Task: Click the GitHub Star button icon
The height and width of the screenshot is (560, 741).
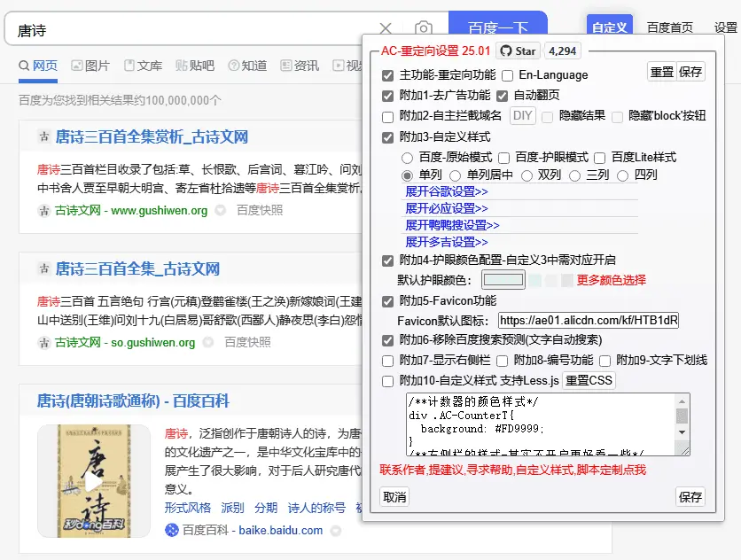Action: [519, 51]
